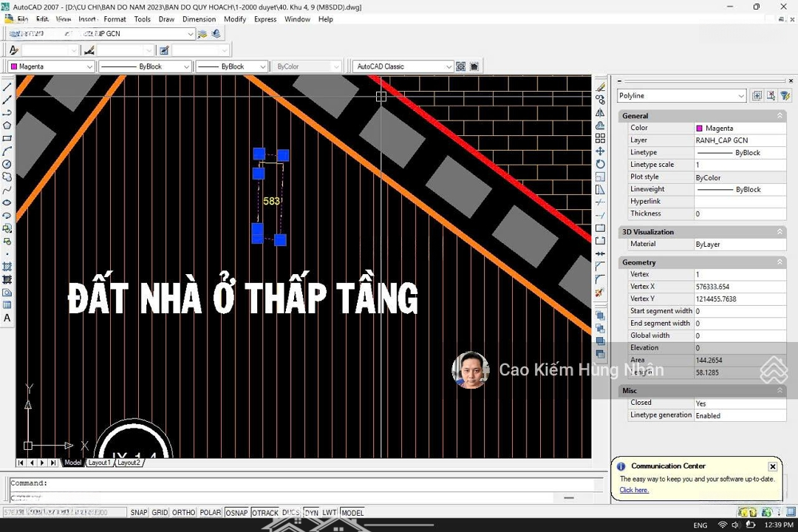Image resolution: width=798 pixels, height=532 pixels.
Task: Open the Magenta color control dropdown
Action: [90, 66]
